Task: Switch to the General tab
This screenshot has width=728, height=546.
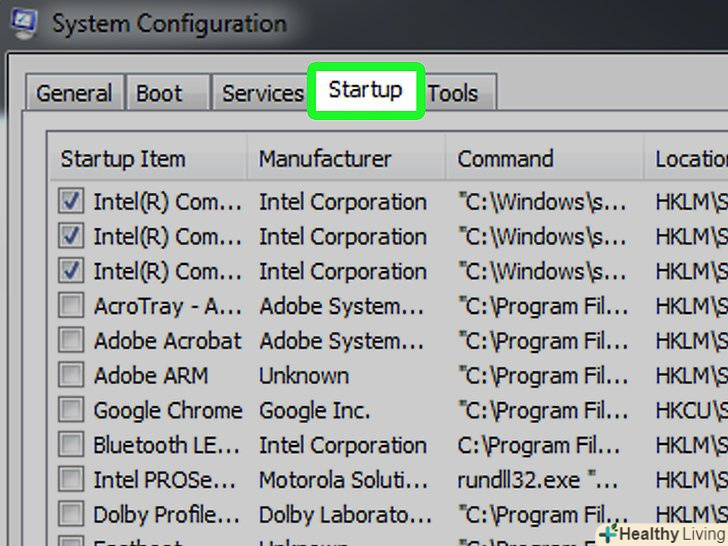Action: [72, 94]
